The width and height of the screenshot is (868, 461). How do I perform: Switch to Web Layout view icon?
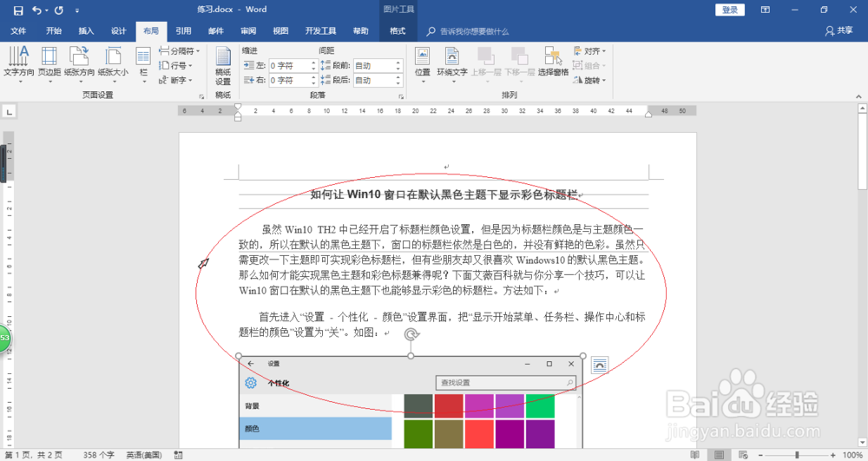point(744,455)
